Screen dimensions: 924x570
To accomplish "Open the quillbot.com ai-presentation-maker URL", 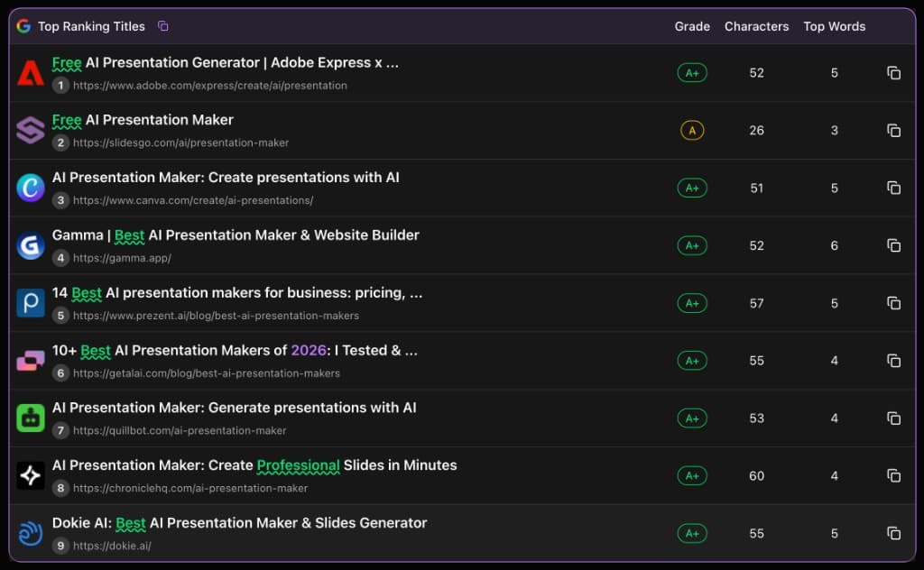I will click(180, 430).
